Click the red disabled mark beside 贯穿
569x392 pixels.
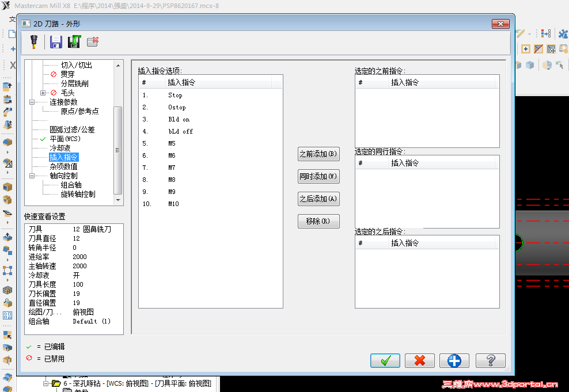click(x=53, y=74)
